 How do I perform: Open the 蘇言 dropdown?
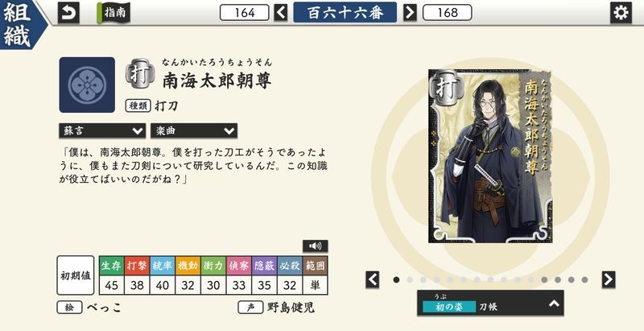pyautogui.click(x=102, y=131)
